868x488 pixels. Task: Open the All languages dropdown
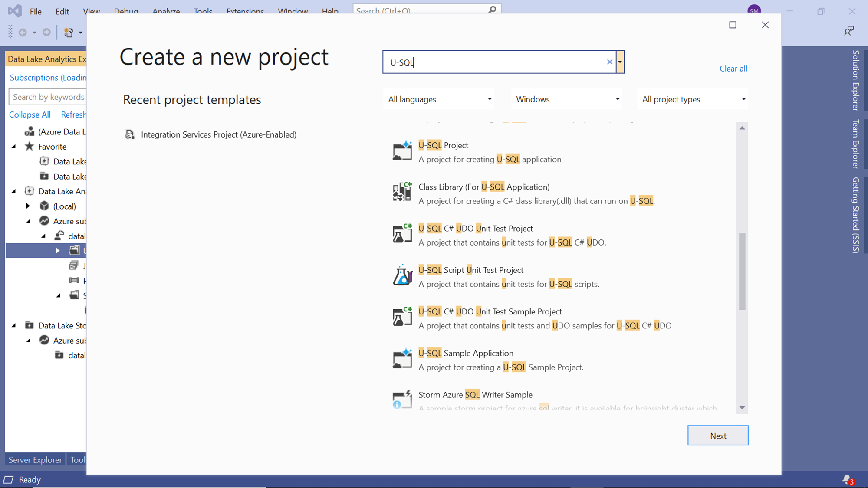click(x=439, y=99)
